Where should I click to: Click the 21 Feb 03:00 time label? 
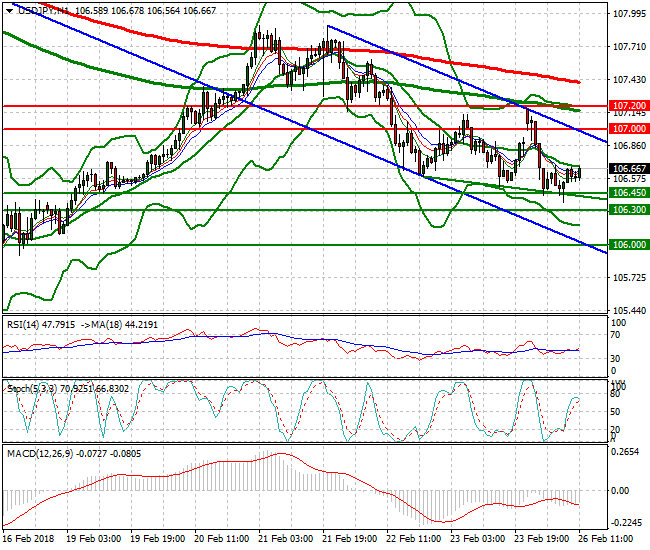coord(286,538)
